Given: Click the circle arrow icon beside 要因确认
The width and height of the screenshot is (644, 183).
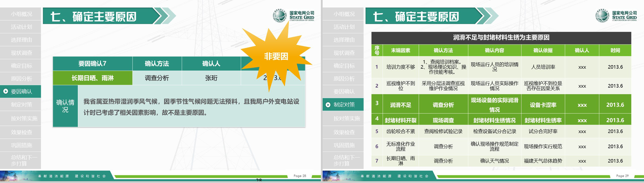Looking at the screenshot, I should 6,91.
